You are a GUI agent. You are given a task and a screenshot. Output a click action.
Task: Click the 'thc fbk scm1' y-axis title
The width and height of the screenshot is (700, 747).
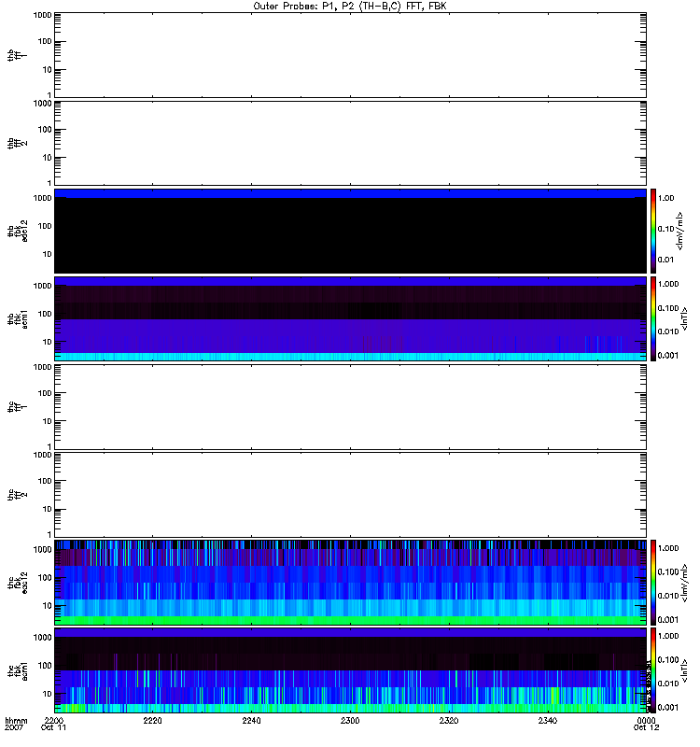(17, 670)
